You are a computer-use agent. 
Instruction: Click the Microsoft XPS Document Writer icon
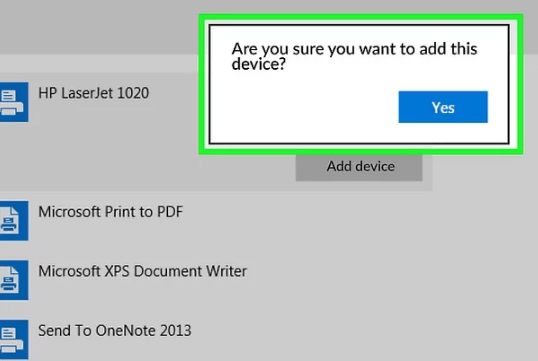14,280
